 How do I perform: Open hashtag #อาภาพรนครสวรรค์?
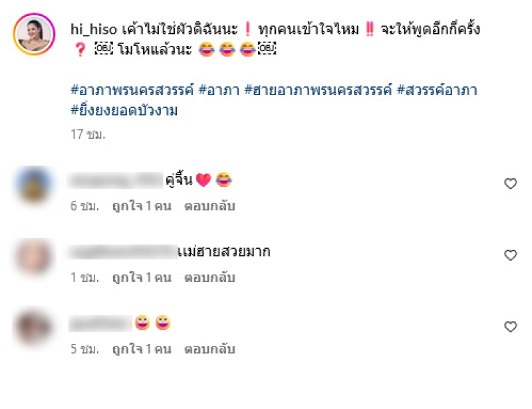click(132, 90)
